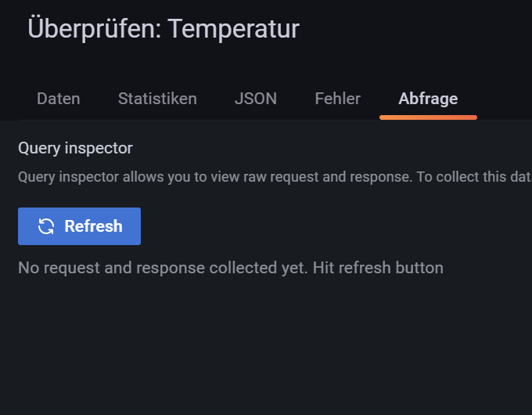532x415 pixels.
Task: Go to the Fehler tab
Action: pos(337,99)
